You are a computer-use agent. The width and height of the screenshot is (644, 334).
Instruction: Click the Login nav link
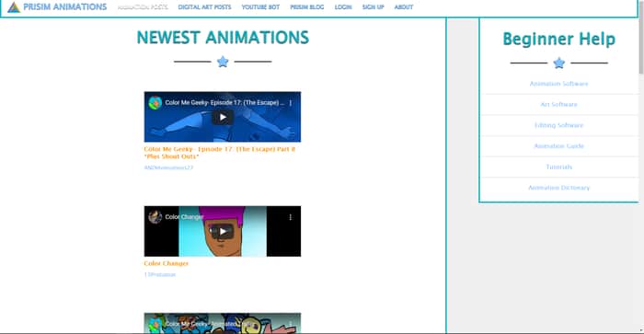point(343,7)
